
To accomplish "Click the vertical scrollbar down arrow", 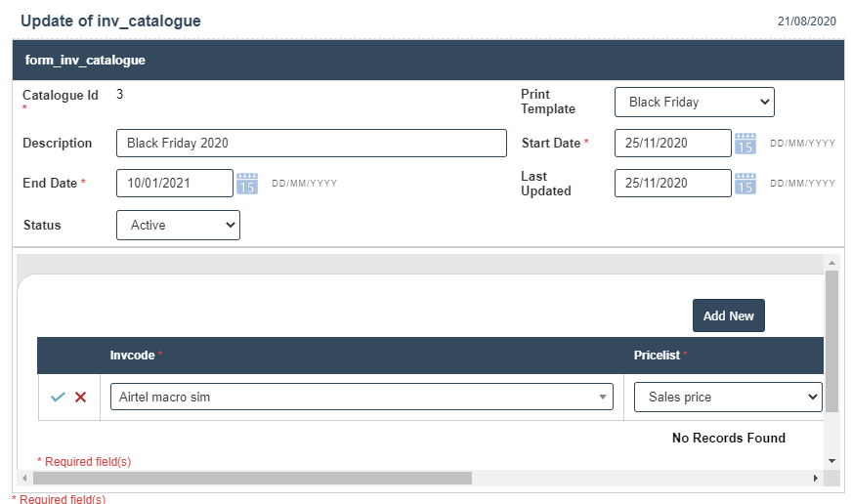I will (832, 460).
